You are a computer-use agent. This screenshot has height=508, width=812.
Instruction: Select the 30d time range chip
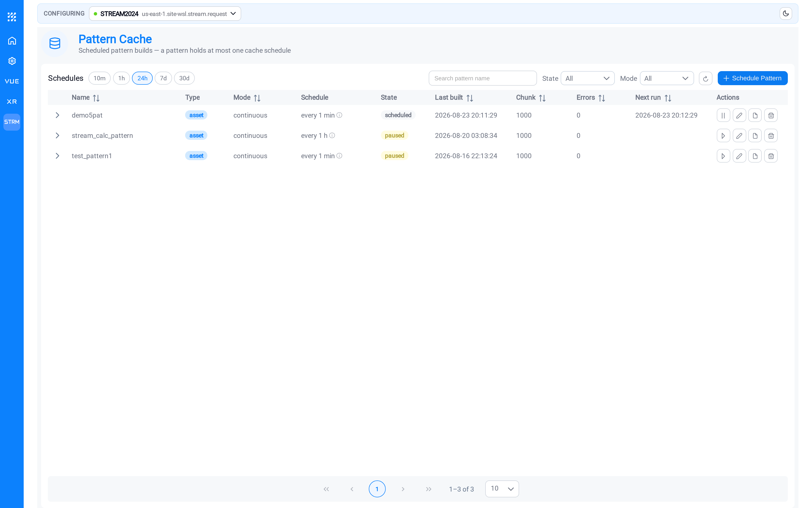(x=184, y=78)
